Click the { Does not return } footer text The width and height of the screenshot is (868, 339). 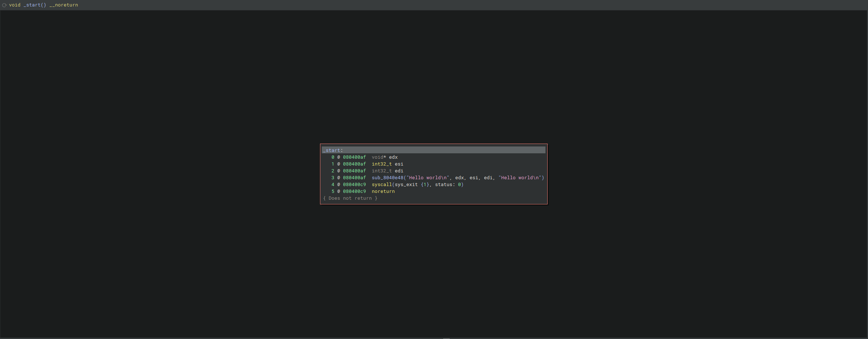tap(350, 198)
